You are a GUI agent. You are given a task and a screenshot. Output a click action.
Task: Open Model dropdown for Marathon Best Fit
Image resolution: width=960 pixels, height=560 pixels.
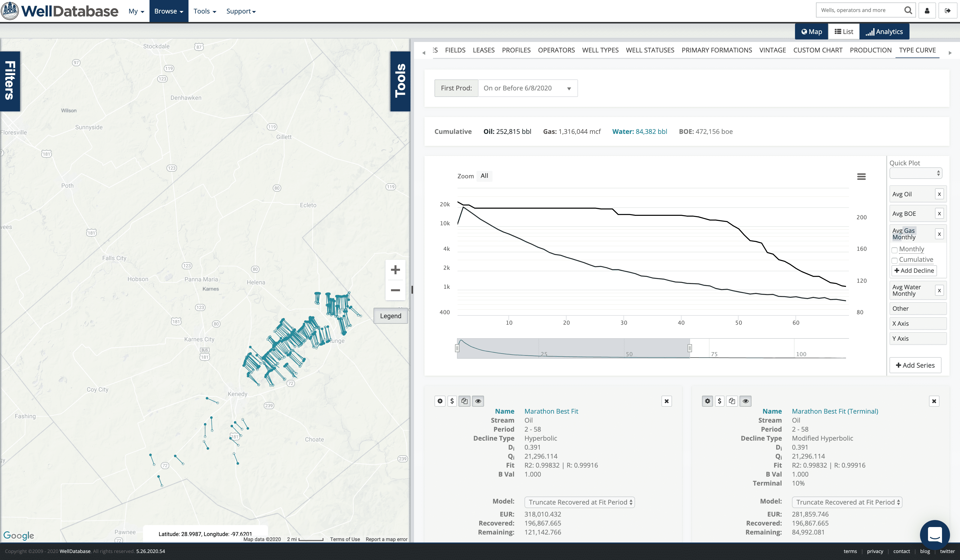[579, 502]
